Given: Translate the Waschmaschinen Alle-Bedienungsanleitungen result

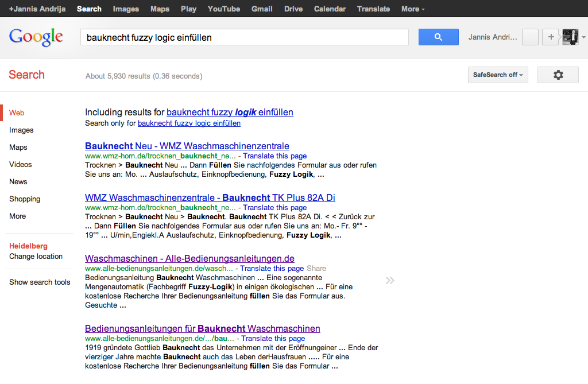Looking at the screenshot, I should [x=272, y=269].
